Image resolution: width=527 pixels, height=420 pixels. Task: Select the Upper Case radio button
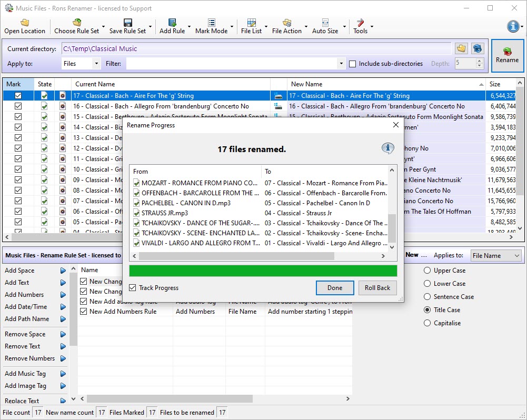[x=427, y=271]
